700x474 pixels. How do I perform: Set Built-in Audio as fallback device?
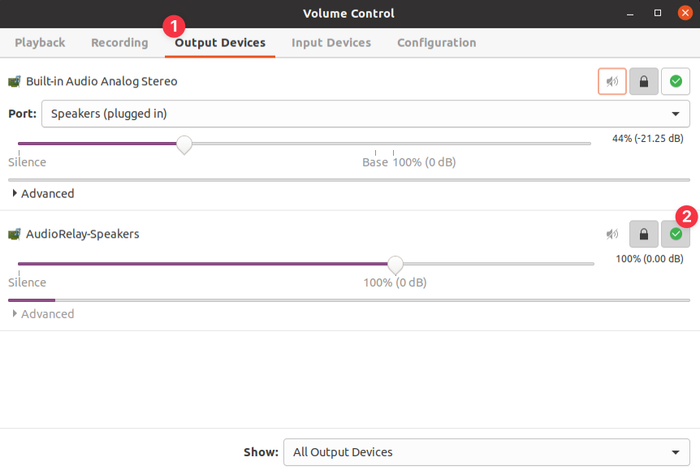[676, 81]
